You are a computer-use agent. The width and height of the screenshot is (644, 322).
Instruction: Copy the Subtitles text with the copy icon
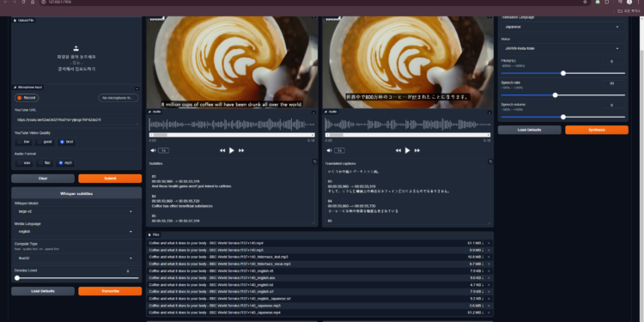314,161
